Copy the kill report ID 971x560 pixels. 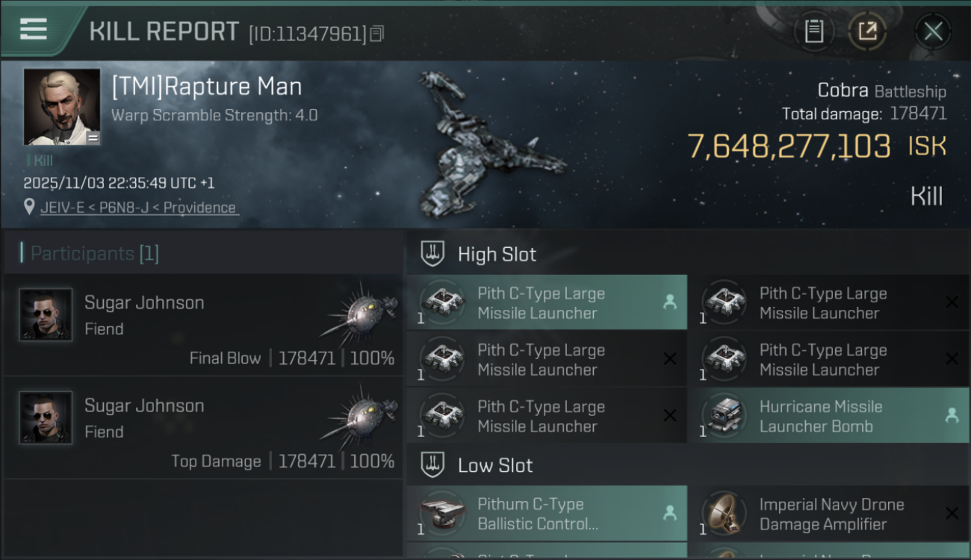point(377,33)
